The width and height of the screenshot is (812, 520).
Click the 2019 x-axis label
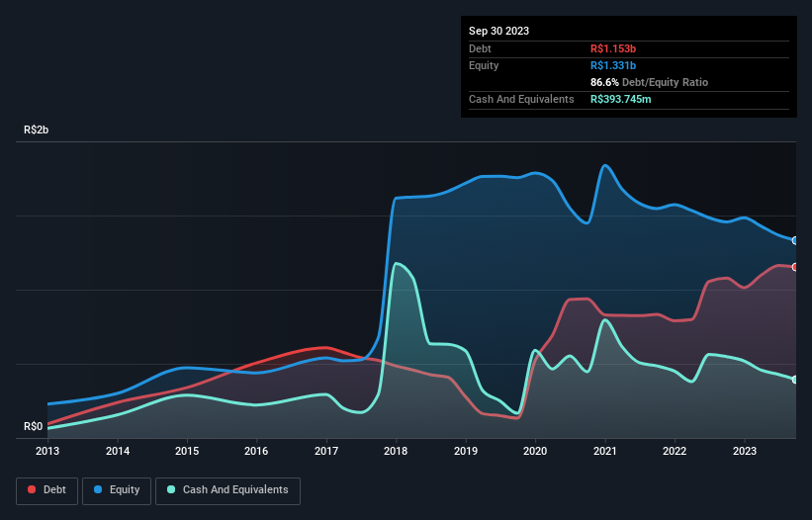pos(466,451)
